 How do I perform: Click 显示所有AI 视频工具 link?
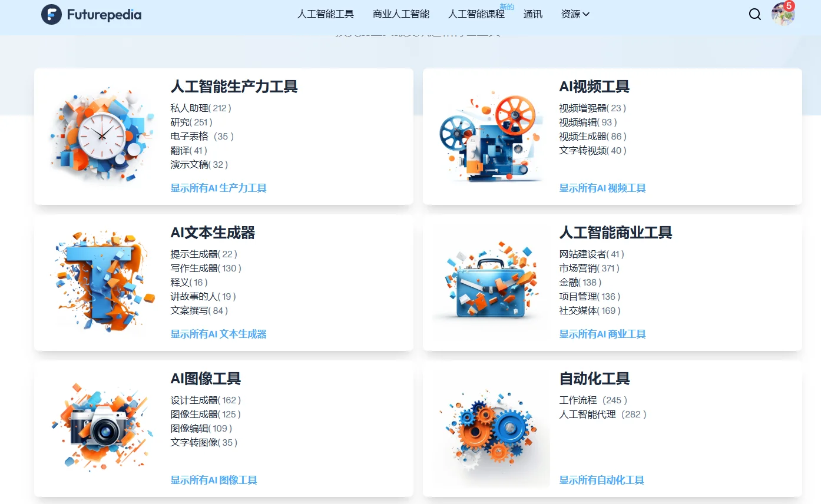tap(602, 188)
